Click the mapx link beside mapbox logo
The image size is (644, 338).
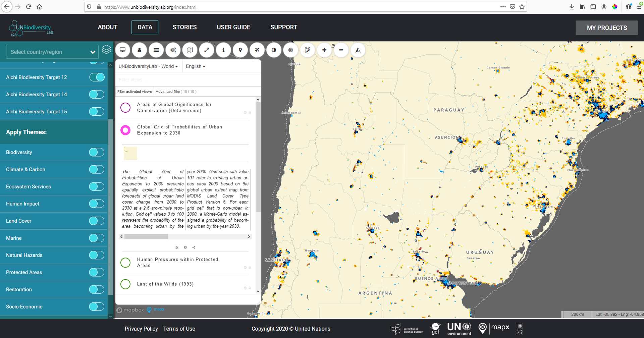coord(156,309)
